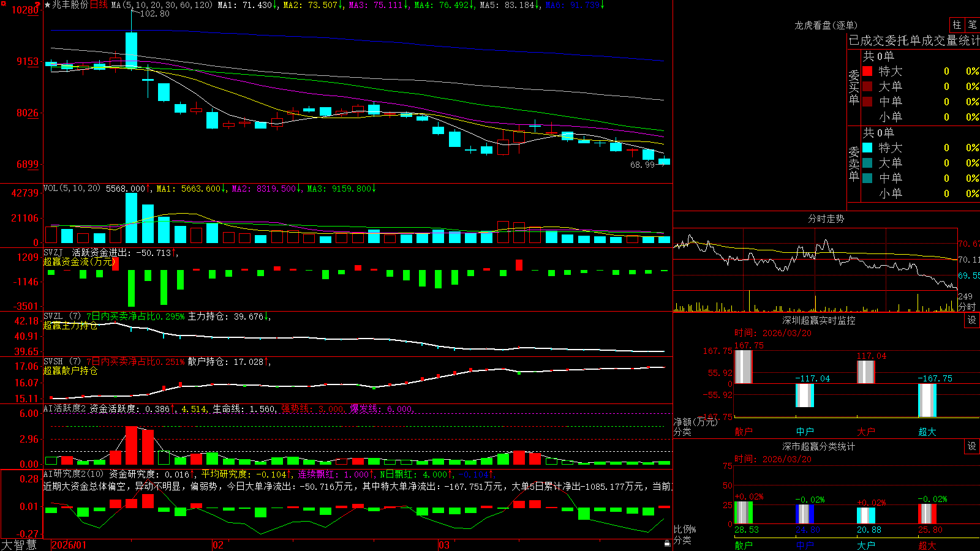Click the 分时走势 intraday price chart
Image resolution: width=980 pixels, height=551 pixels.
coord(815,259)
